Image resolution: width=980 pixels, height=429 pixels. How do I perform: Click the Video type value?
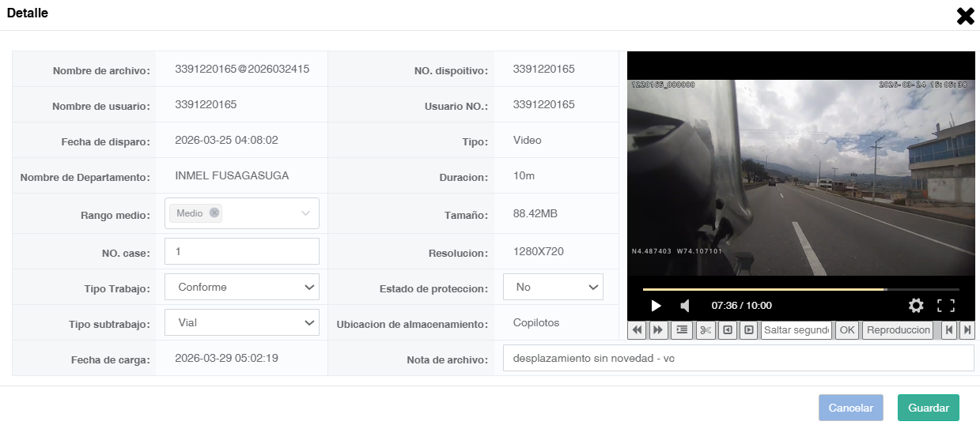click(527, 140)
